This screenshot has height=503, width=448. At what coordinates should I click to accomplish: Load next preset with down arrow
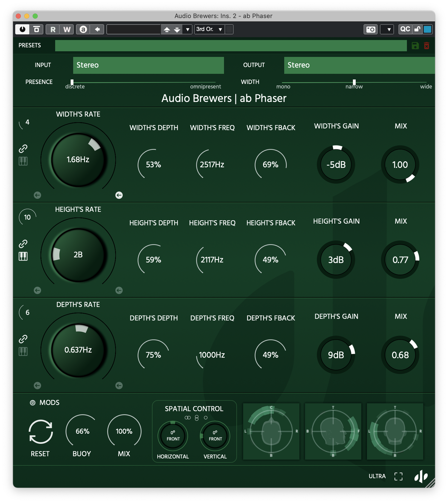(177, 29)
